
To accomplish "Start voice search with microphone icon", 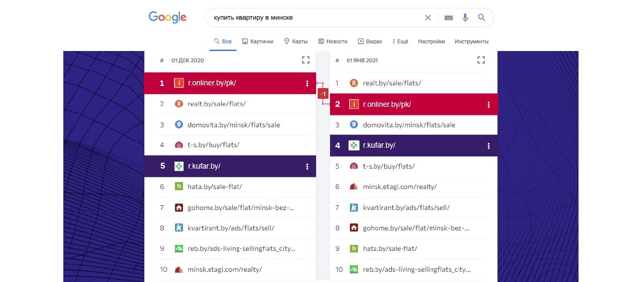I will (465, 18).
